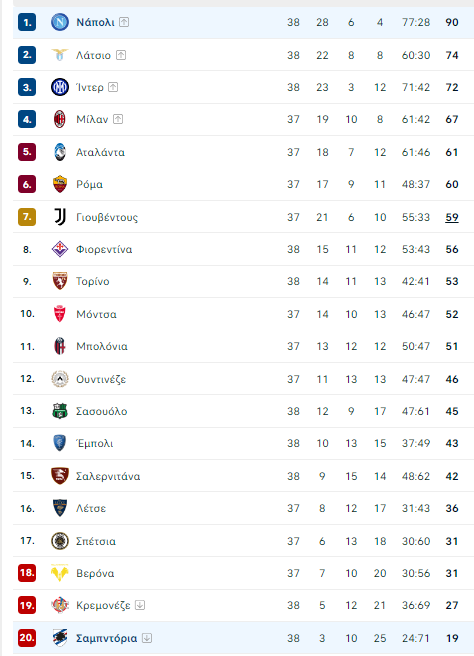Click the Μπολόνια team name
This screenshot has width=474, height=656.
102,346
